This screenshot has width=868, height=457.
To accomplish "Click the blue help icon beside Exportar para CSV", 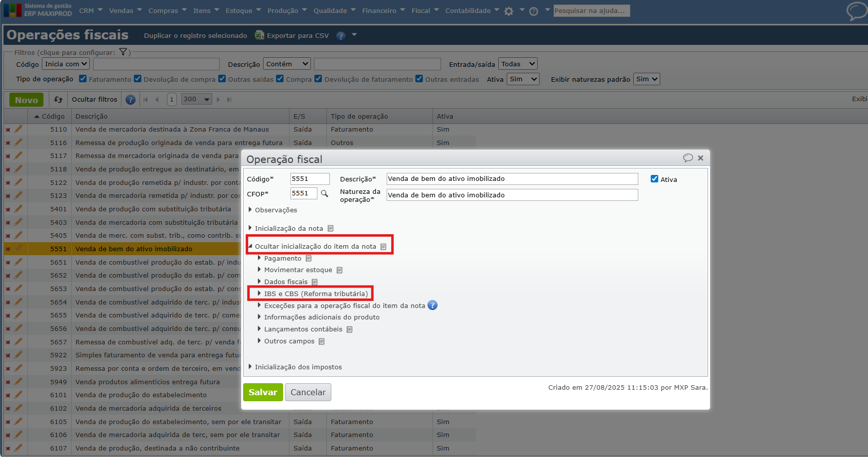I will 341,36.
